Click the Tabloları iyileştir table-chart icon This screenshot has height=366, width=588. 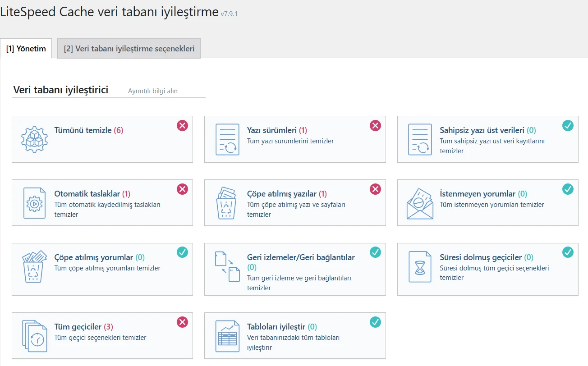coord(227,336)
